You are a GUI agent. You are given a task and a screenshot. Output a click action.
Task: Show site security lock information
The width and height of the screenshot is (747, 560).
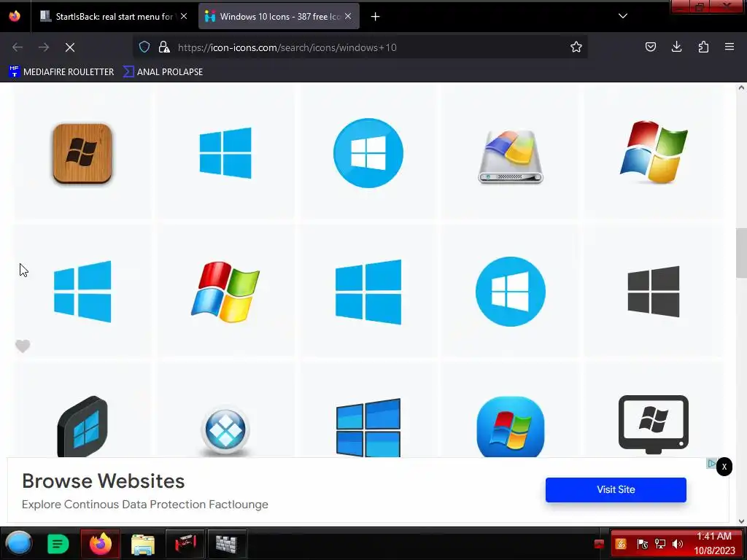click(x=164, y=47)
